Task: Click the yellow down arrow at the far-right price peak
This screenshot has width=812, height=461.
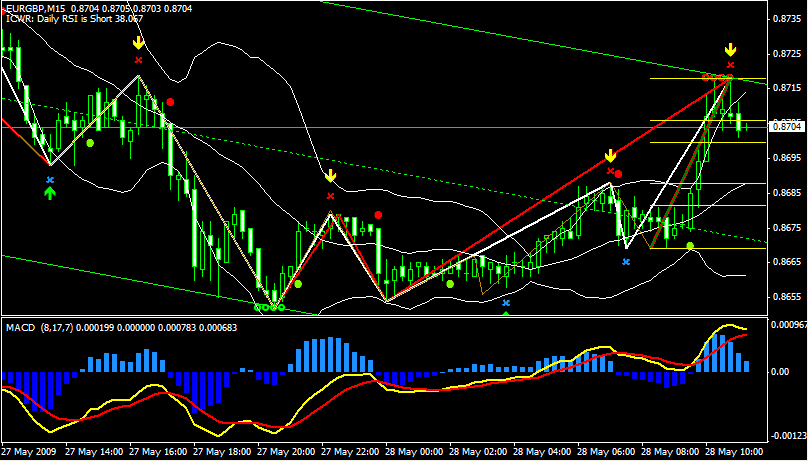Action: [731, 49]
